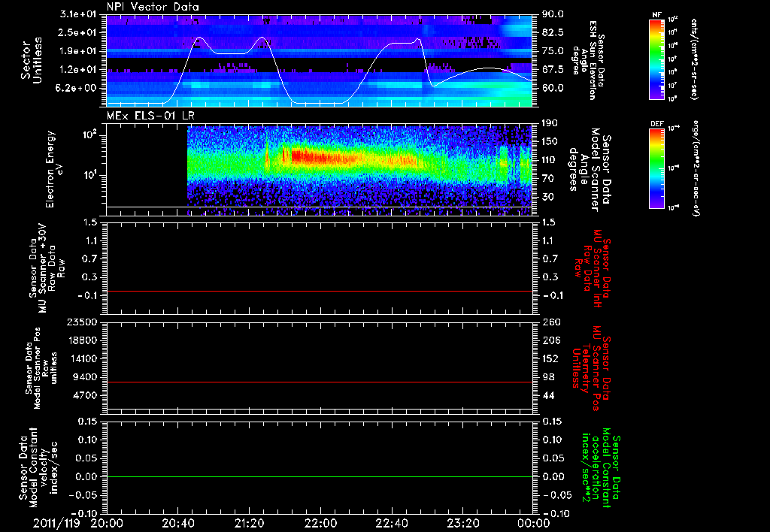Click the 22:00 time tick label
The width and height of the screenshot is (770, 532).
pos(320,521)
